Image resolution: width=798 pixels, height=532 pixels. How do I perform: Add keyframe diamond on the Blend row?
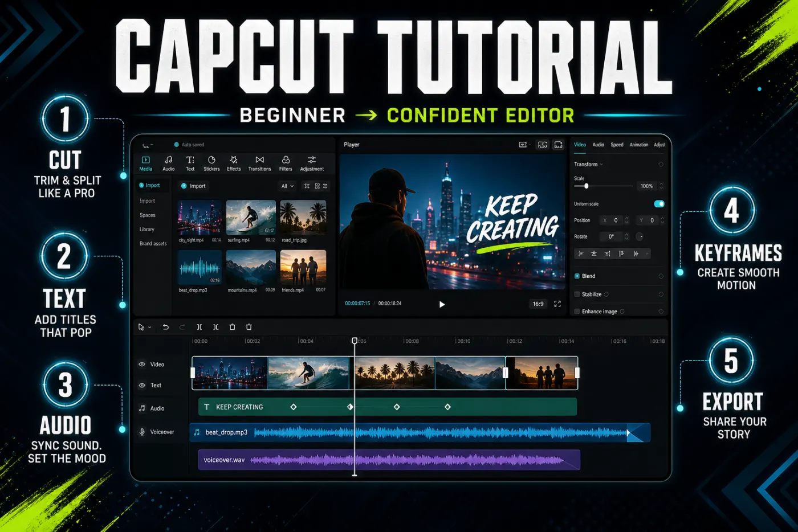tap(661, 276)
